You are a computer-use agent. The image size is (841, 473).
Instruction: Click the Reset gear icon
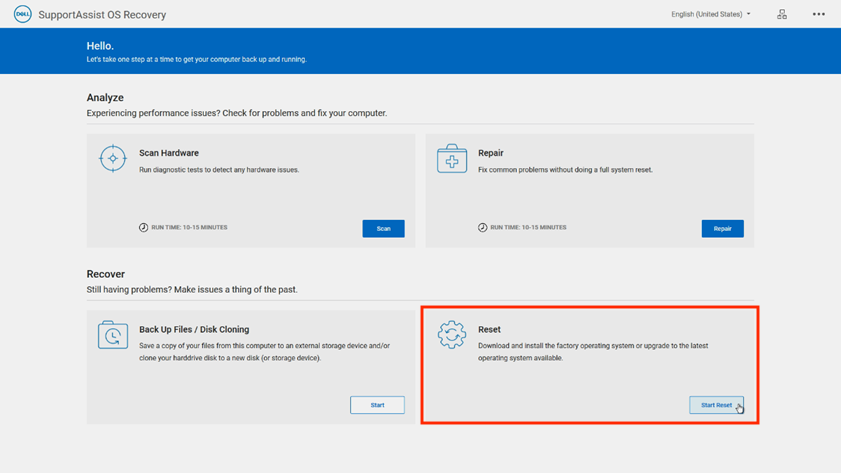(452, 335)
